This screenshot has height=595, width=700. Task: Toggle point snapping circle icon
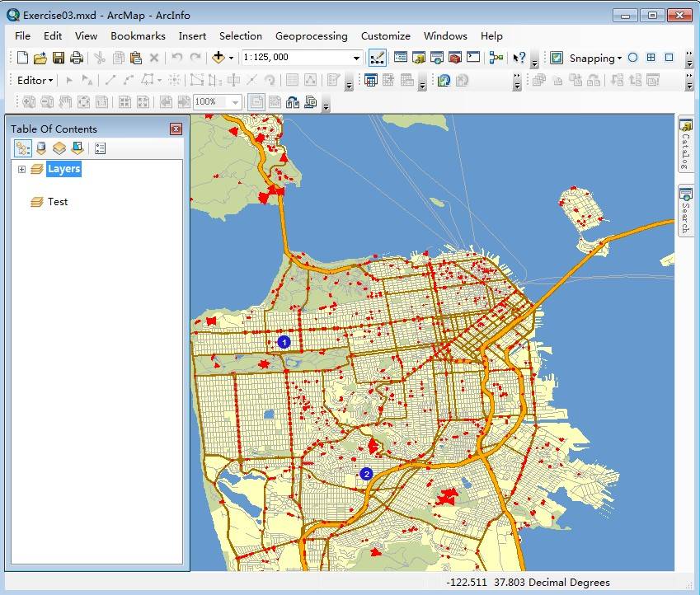click(632, 58)
